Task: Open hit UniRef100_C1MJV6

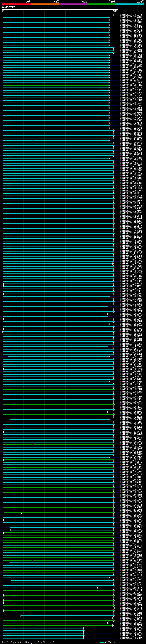Action: point(131,128)
